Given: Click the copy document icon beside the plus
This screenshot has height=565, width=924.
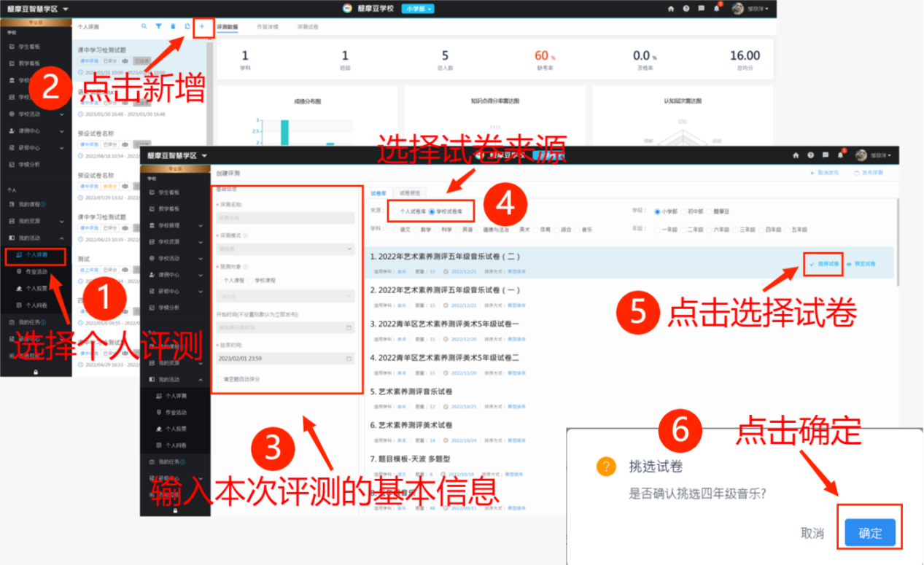Looking at the screenshot, I should pos(187,27).
